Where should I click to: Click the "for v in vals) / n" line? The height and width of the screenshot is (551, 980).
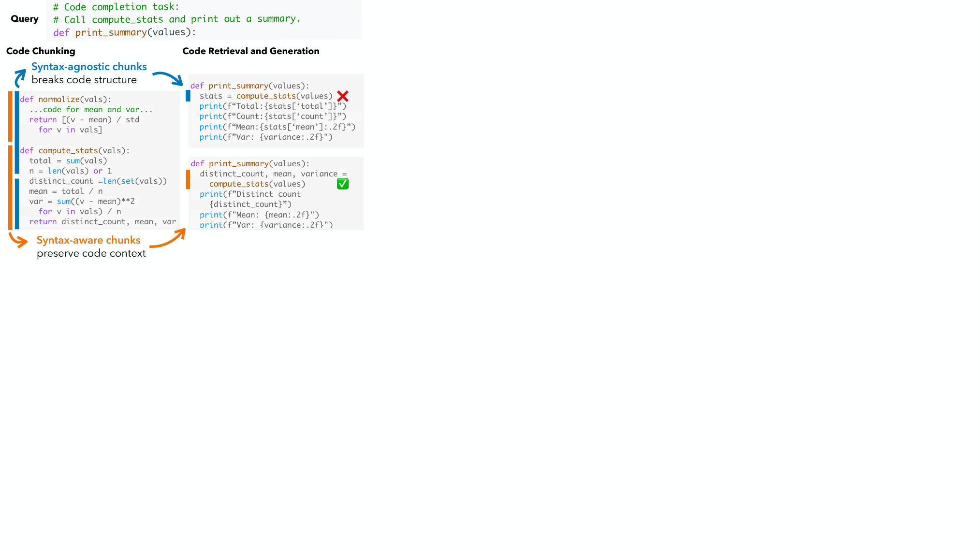(x=80, y=212)
